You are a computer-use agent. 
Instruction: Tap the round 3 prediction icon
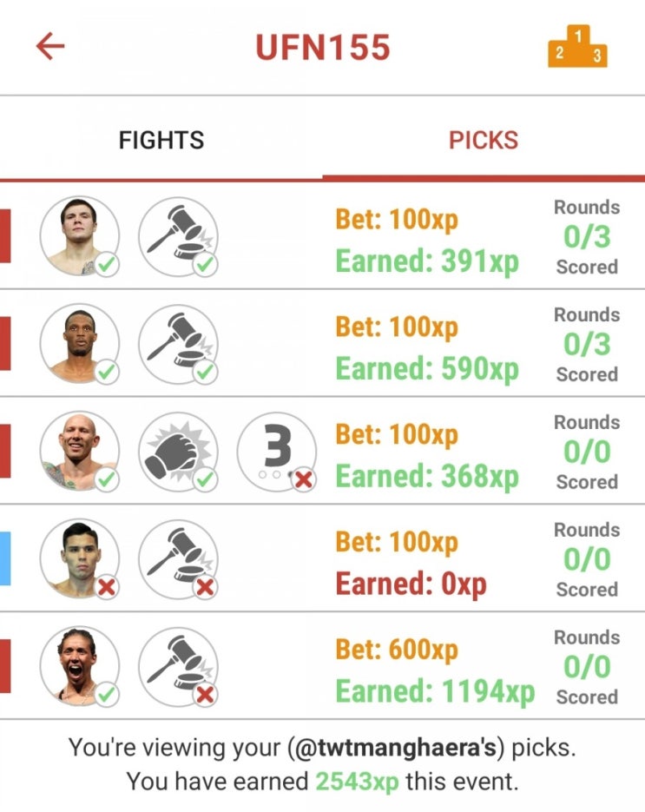(x=277, y=452)
